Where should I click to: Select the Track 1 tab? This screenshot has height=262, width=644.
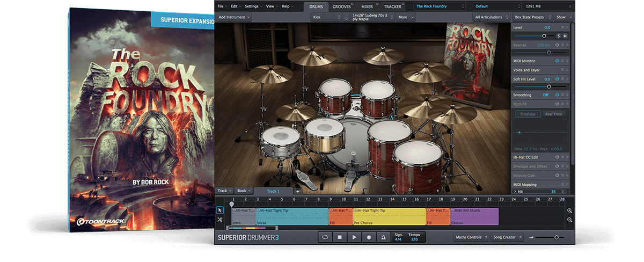[x=273, y=191]
